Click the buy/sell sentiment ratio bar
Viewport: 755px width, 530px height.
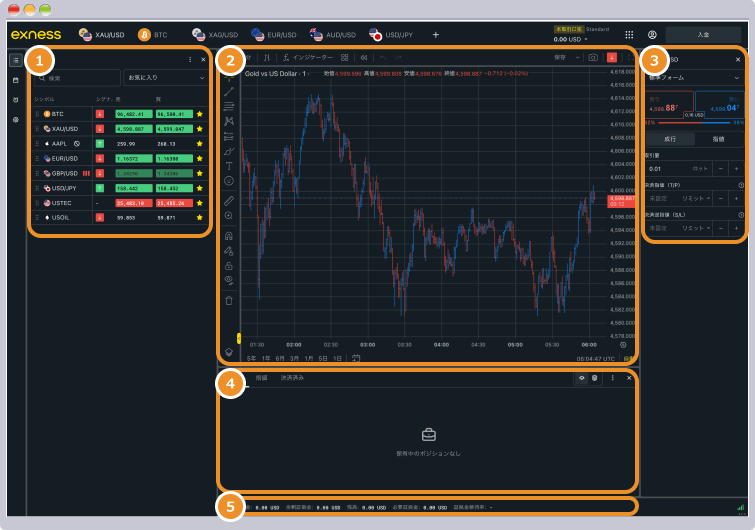tap(693, 121)
